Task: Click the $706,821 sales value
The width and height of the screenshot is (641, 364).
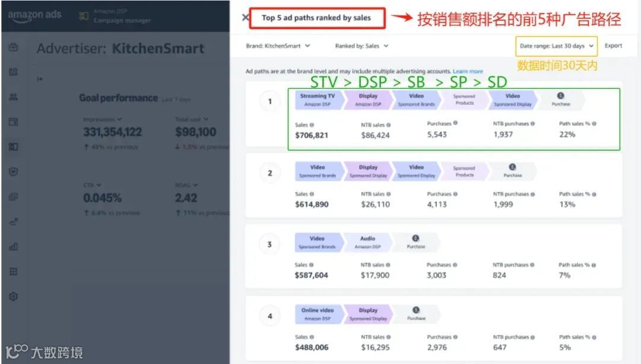Action: [312, 135]
